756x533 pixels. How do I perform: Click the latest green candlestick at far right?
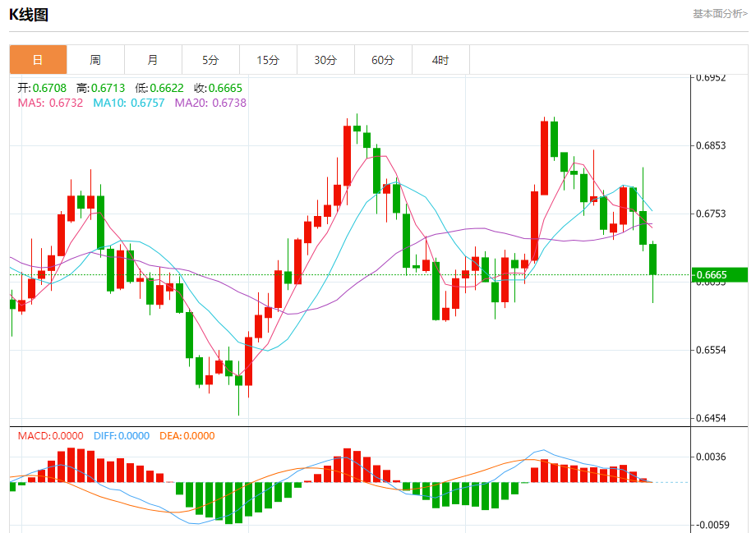pos(652,260)
